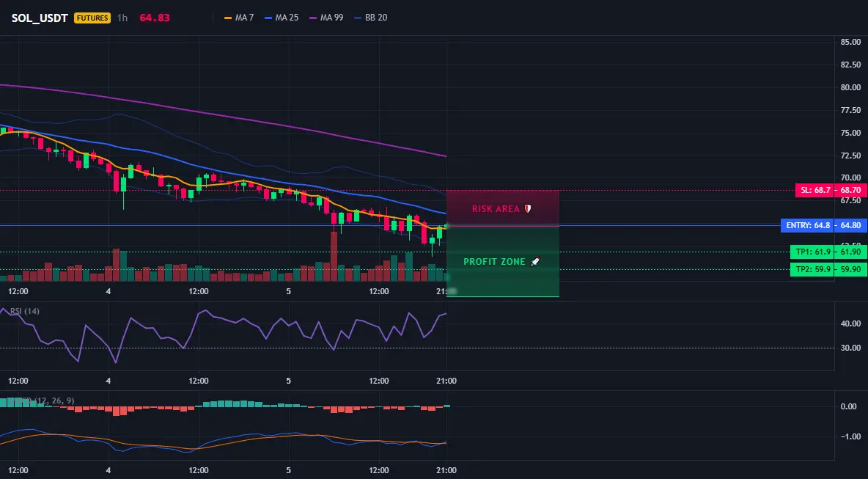
Task: Click the 77.50 price axis value
Action: point(850,110)
